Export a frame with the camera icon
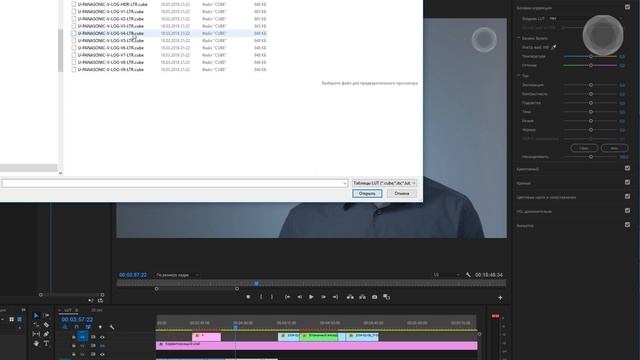 pos(374,297)
